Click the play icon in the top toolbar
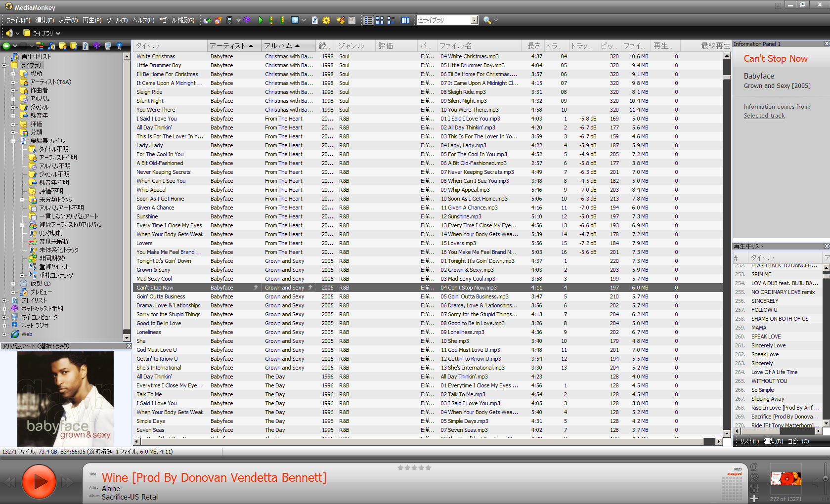This screenshot has width=830, height=504. (261, 20)
